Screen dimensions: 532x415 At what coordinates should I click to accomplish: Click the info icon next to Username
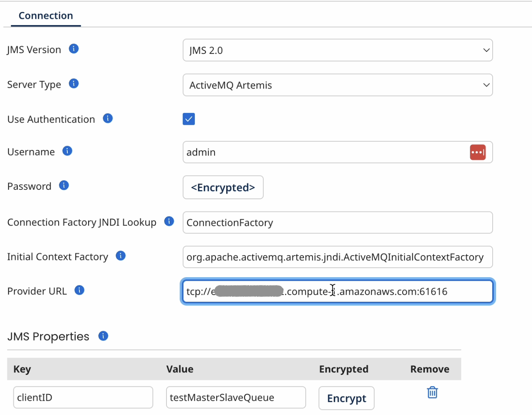coord(67,151)
